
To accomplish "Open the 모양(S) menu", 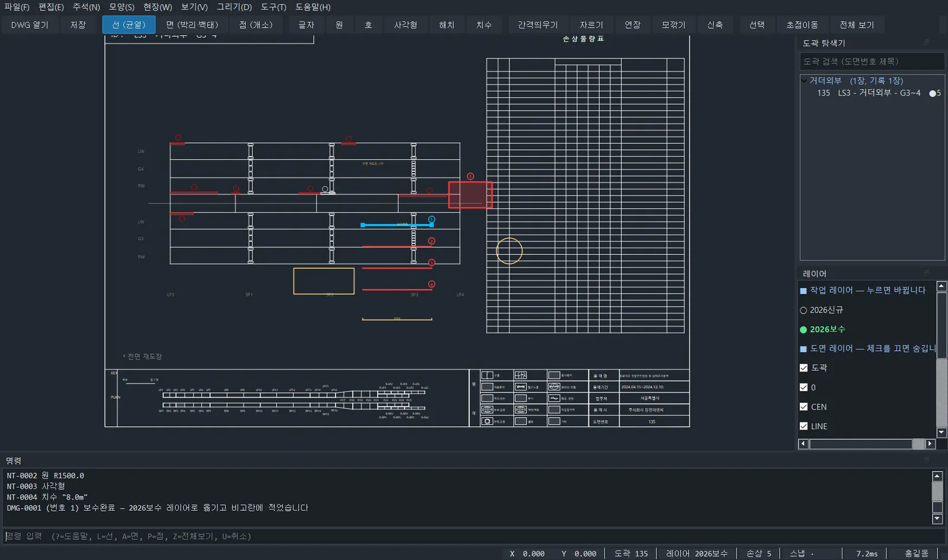I will [121, 7].
